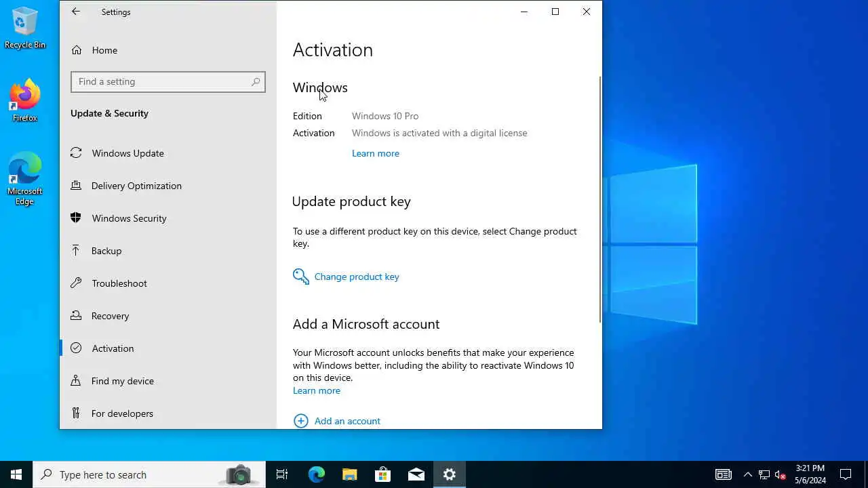This screenshot has height=488, width=868.
Task: Click the search magnifier in Find a setting
Action: click(x=256, y=81)
